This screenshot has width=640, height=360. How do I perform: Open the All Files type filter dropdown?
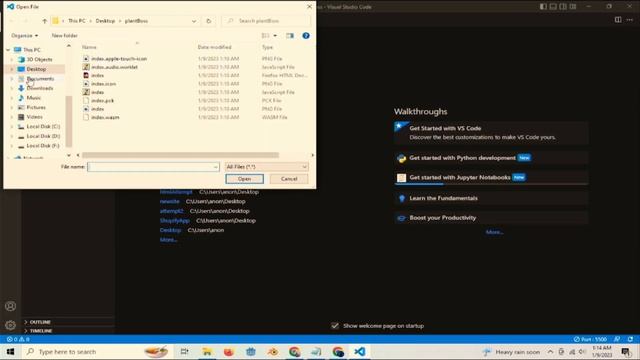(267, 167)
